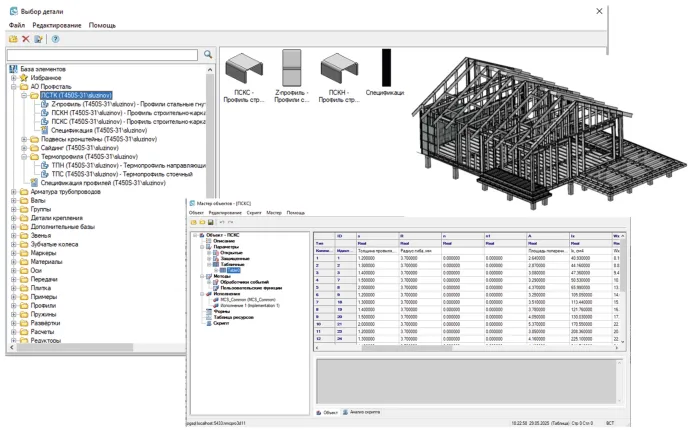Click the ТПН thermoprofile object icon in the tree
Image resolution: width=688 pixels, height=430 pixels.
pyautogui.click(x=45, y=165)
